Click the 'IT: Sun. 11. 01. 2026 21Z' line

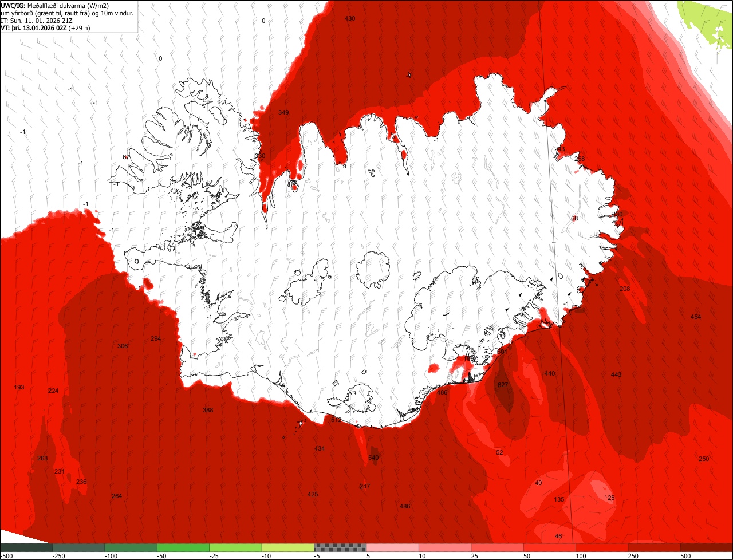37,20
